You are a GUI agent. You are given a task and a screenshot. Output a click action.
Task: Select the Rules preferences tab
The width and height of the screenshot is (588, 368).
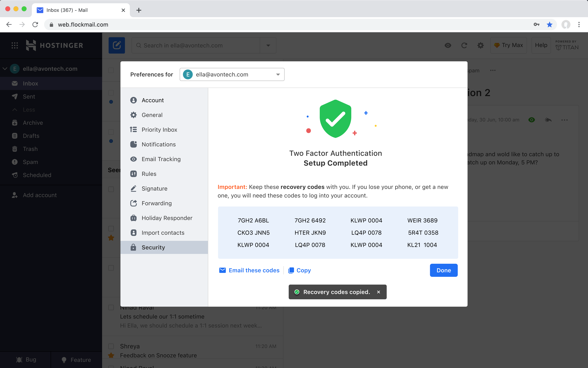[164, 174]
